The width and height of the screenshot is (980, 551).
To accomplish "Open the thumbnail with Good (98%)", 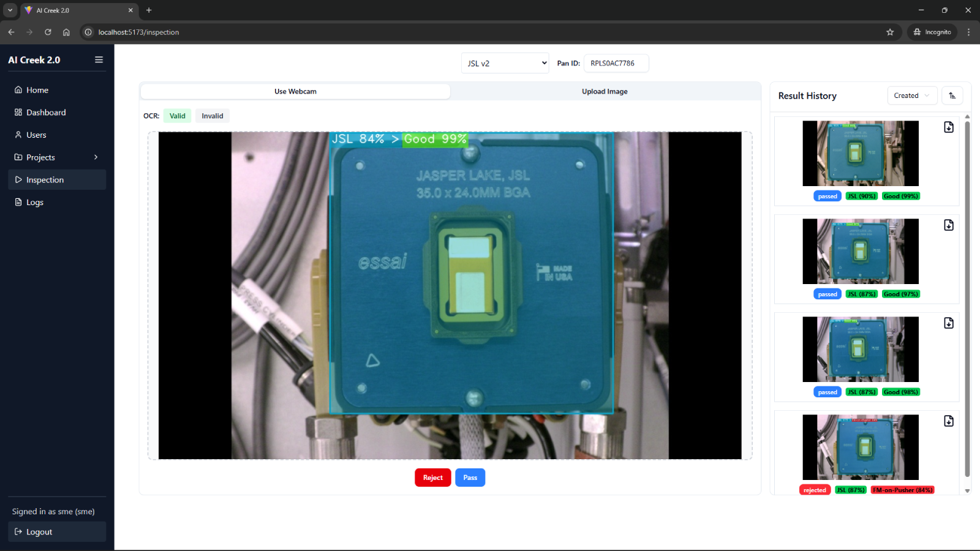I will 861,349.
